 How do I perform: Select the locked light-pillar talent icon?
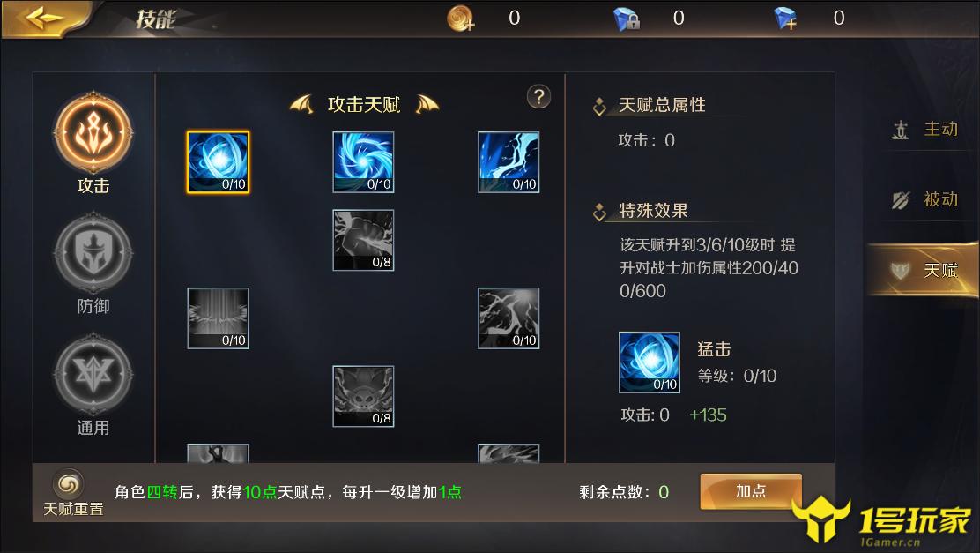tap(219, 318)
